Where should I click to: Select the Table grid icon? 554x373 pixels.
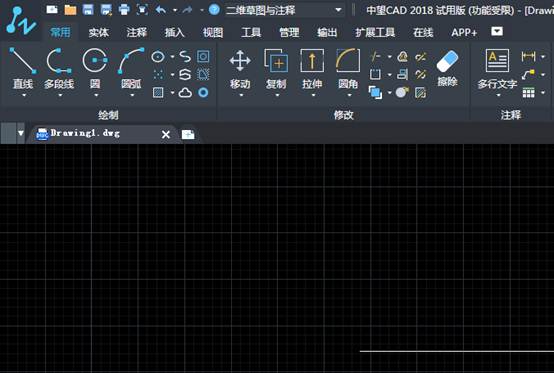pyautogui.click(x=528, y=93)
